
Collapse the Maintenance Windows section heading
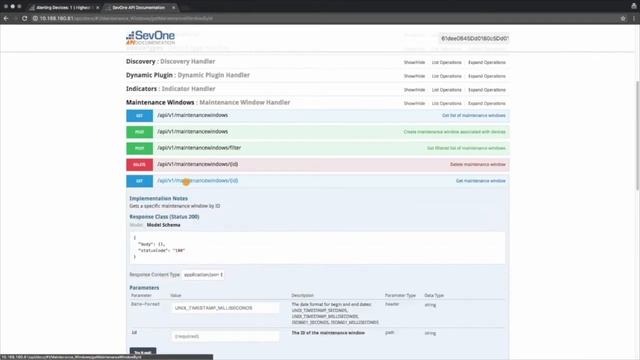click(x=208, y=102)
